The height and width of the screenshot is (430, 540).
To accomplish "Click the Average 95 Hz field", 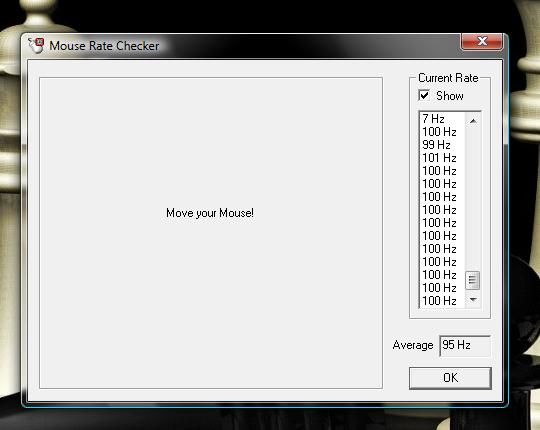I will click(x=465, y=345).
